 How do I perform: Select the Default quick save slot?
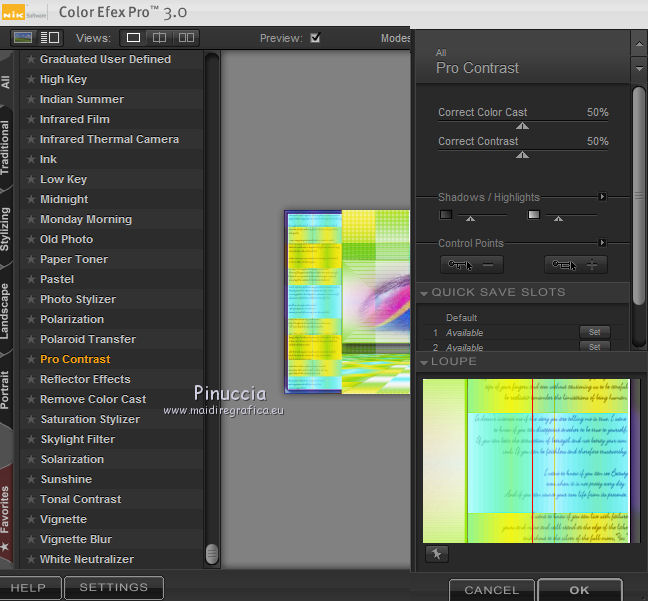point(461,318)
